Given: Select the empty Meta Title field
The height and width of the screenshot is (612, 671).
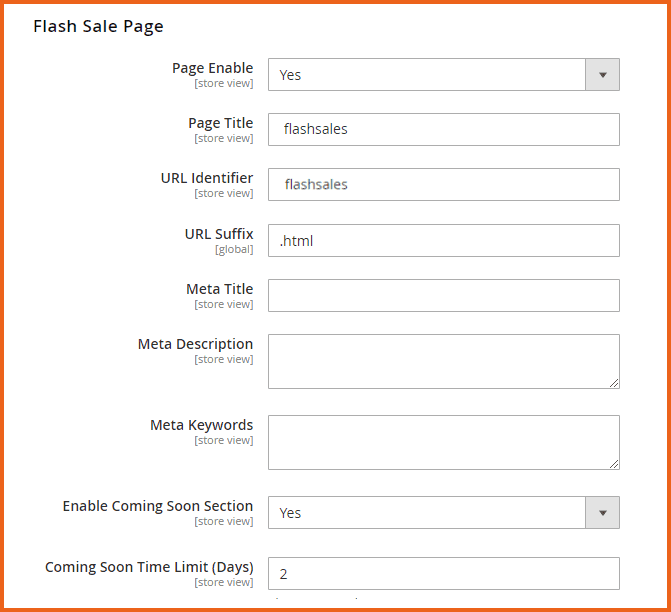Looking at the screenshot, I should point(443,295).
